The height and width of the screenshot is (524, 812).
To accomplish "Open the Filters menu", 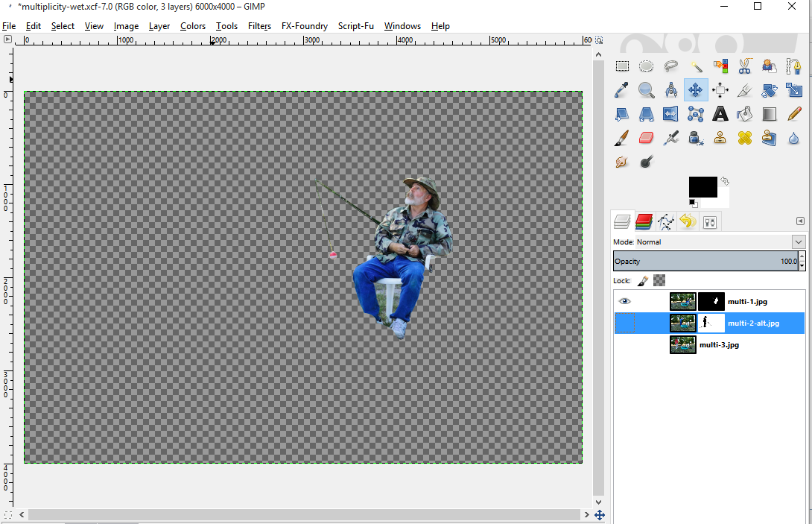I will click(x=259, y=26).
